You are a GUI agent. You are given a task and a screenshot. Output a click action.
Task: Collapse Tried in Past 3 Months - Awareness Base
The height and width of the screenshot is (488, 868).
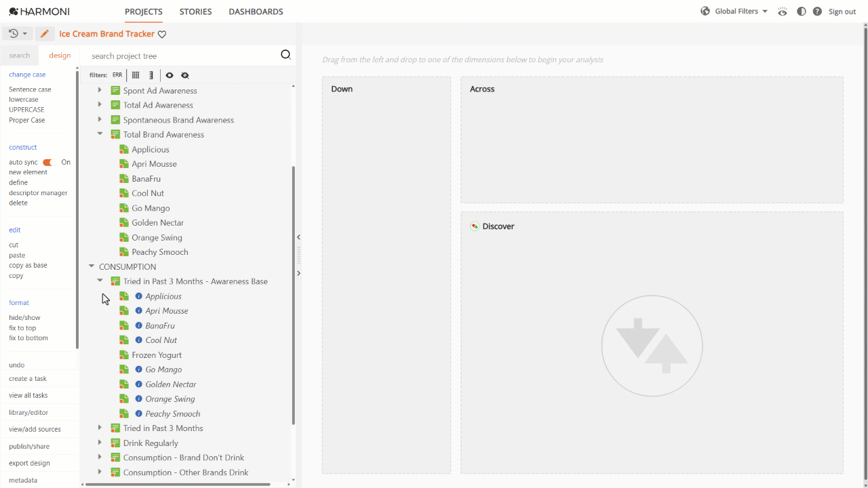point(100,281)
